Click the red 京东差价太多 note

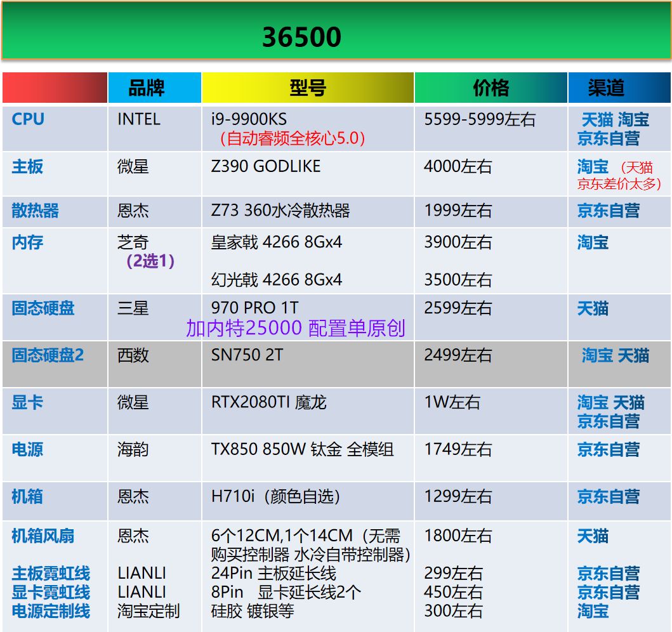[619, 184]
